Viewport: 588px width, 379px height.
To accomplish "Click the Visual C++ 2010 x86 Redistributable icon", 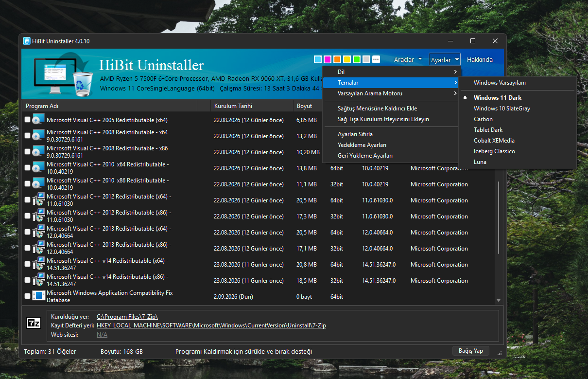I will point(38,184).
